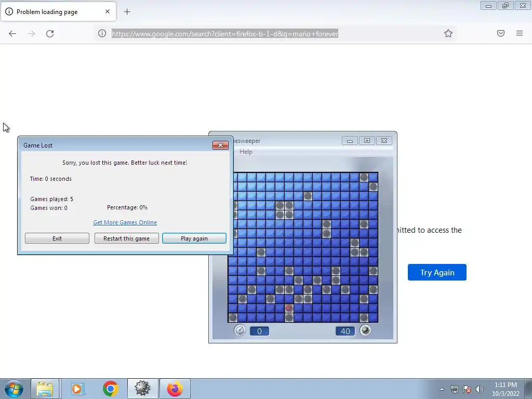Viewport: 532px width, 399px height.
Task: Click the Firefox URL address field
Action: point(275,34)
